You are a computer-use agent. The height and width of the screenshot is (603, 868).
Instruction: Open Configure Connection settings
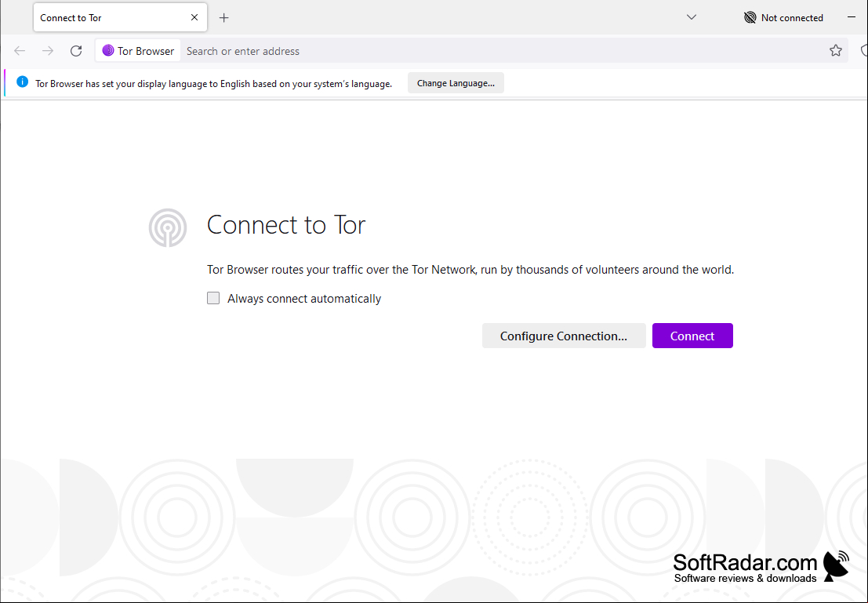point(564,336)
